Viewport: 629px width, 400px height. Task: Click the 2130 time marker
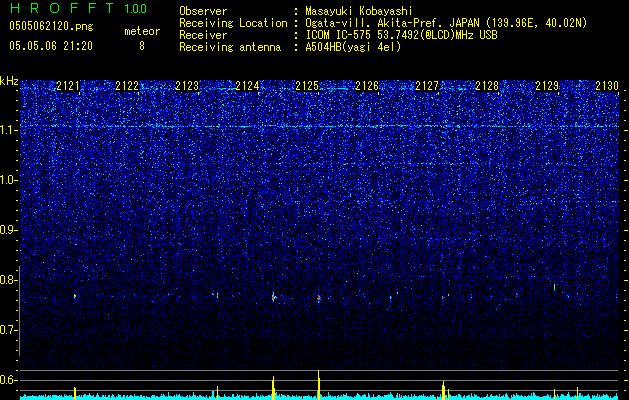tap(607, 86)
